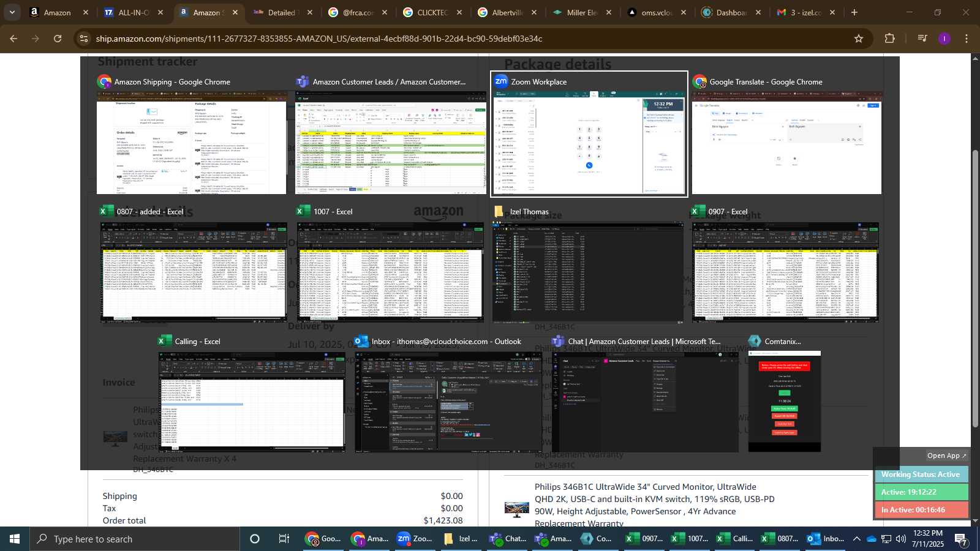The width and height of the screenshot is (980, 551).
Task: Select the Zoom Workplace window thumbnail
Action: click(x=589, y=134)
